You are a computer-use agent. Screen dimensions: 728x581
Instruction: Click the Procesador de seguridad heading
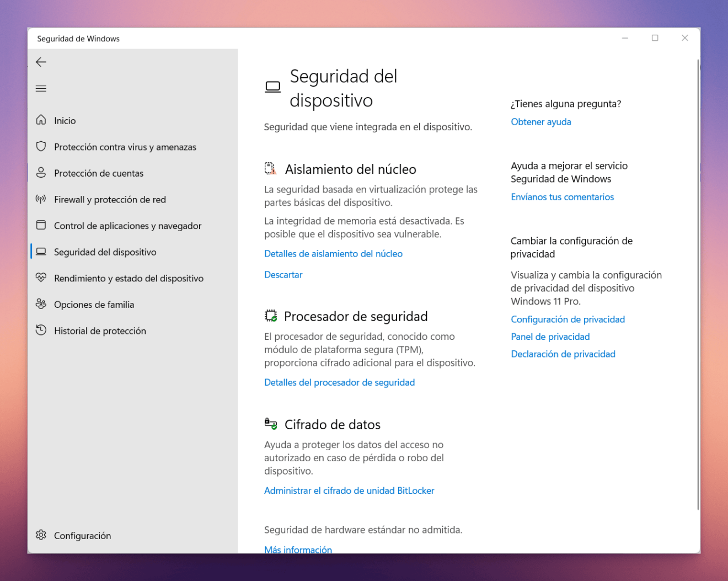[356, 316]
